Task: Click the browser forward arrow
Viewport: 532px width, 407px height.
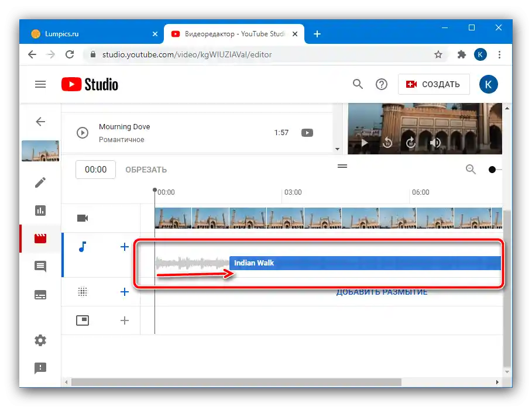Action: (x=51, y=54)
